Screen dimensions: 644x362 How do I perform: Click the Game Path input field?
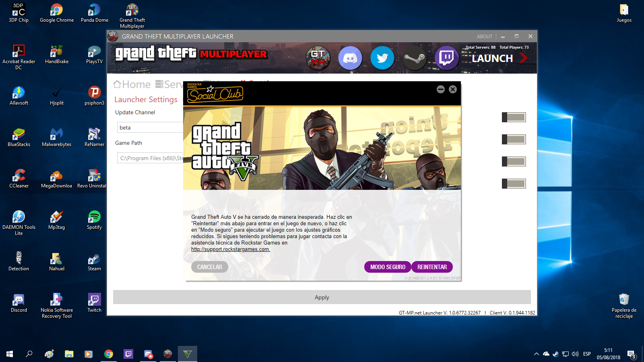pos(150,158)
